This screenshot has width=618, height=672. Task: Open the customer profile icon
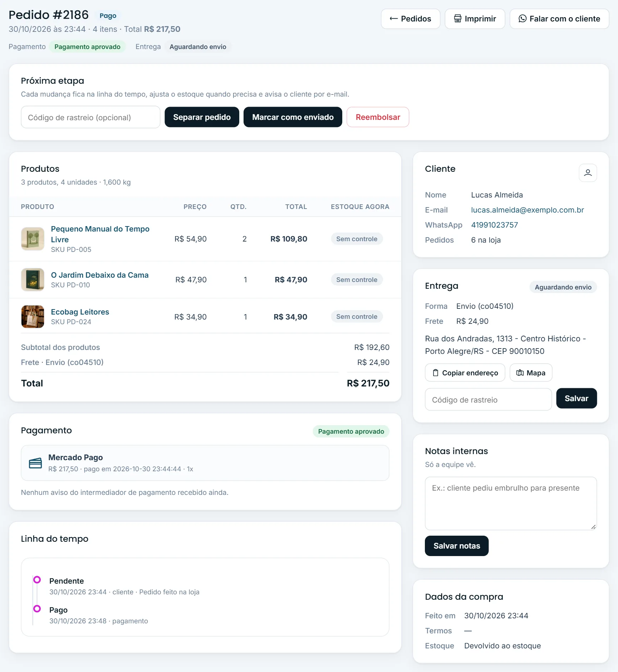[588, 173]
